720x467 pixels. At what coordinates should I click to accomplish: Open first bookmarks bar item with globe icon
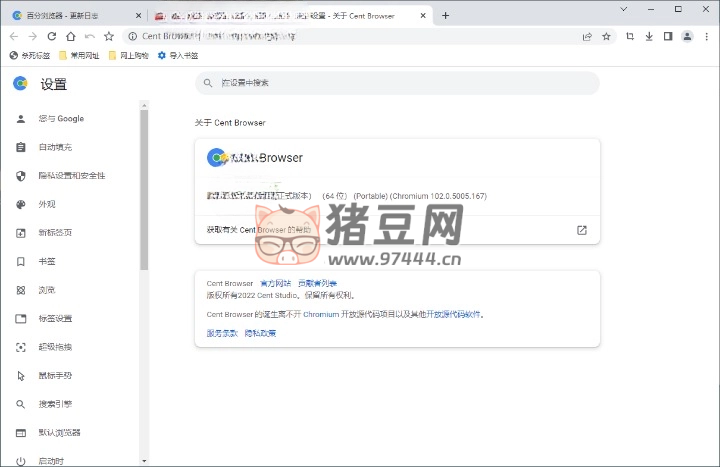30,56
